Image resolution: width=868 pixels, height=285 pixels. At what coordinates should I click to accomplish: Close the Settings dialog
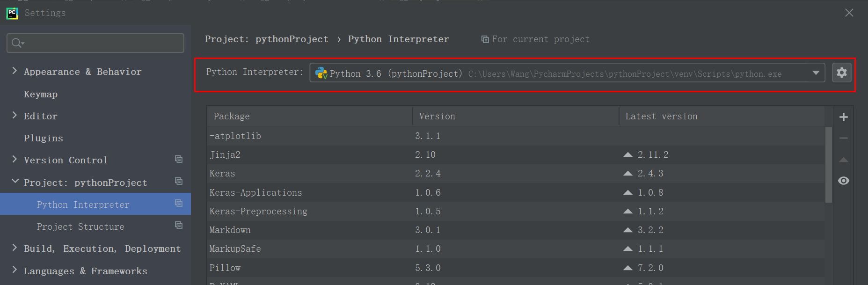click(849, 13)
